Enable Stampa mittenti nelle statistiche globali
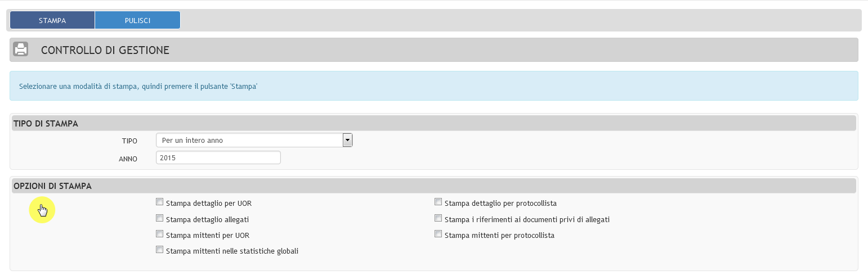This screenshot has width=868, height=275. (159, 250)
